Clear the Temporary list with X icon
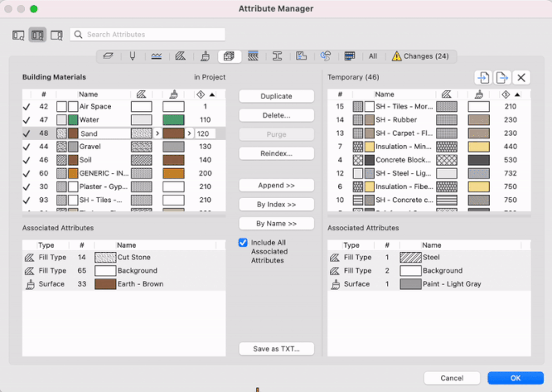 click(x=521, y=77)
